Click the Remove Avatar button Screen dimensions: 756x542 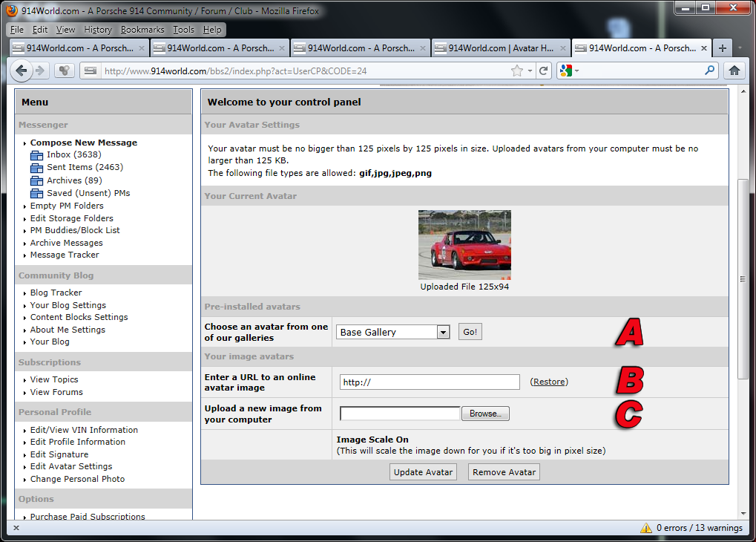point(504,472)
